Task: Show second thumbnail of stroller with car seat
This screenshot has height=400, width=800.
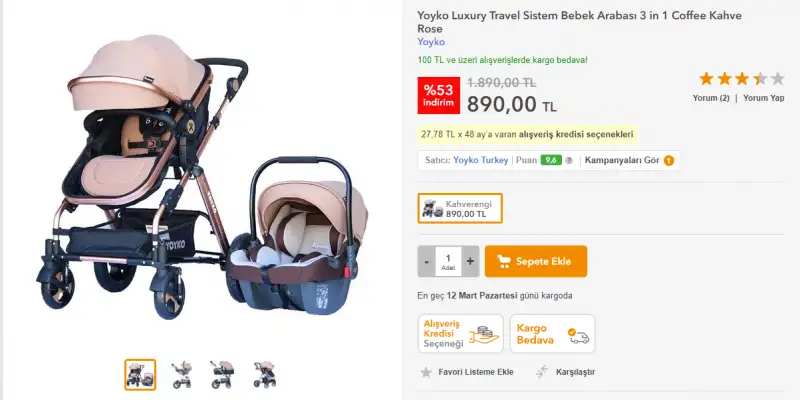Action: 182,374
